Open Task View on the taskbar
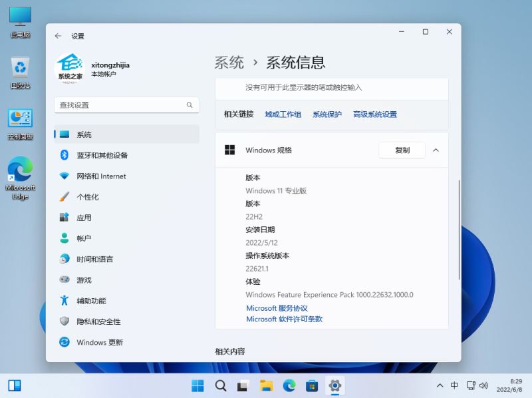Viewport: 532px width, 398px height. pos(243,385)
